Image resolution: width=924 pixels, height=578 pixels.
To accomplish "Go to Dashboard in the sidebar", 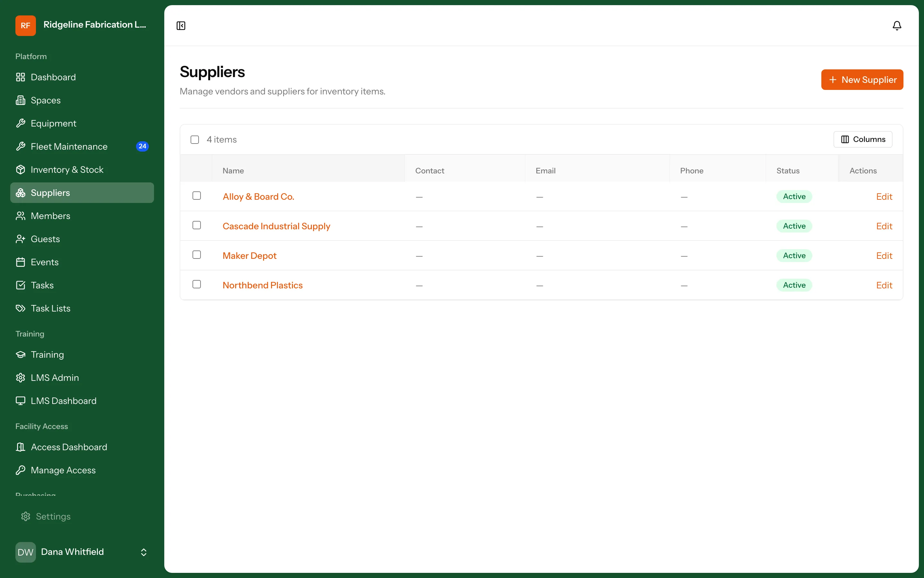I will click(x=82, y=77).
